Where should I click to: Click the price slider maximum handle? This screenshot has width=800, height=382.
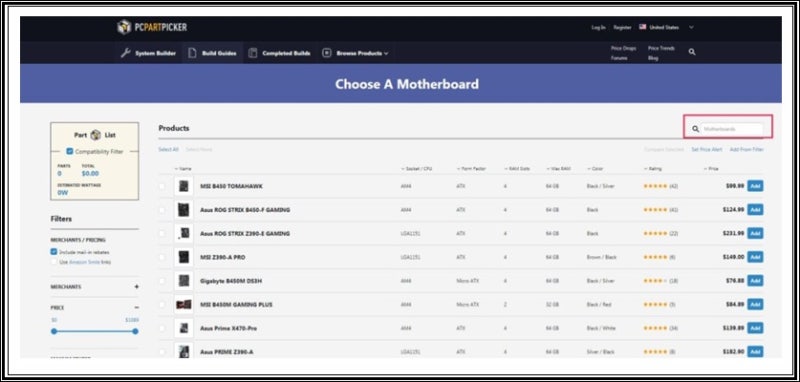(x=135, y=332)
